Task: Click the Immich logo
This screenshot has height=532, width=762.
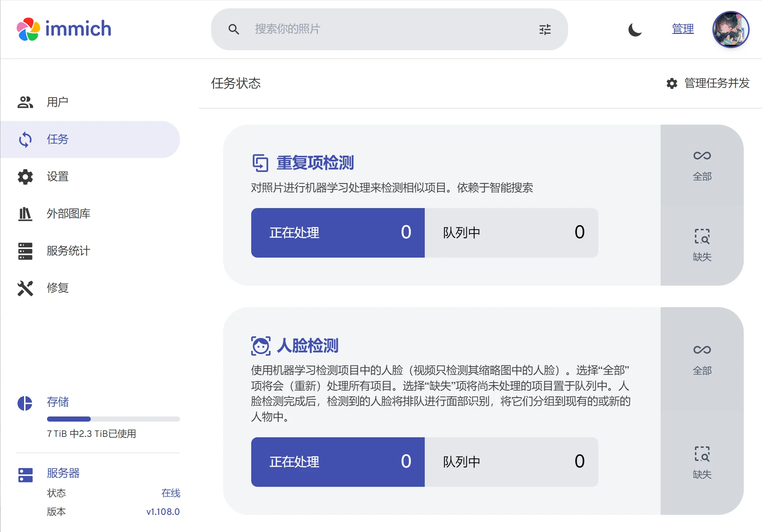Action: pyautogui.click(x=64, y=29)
